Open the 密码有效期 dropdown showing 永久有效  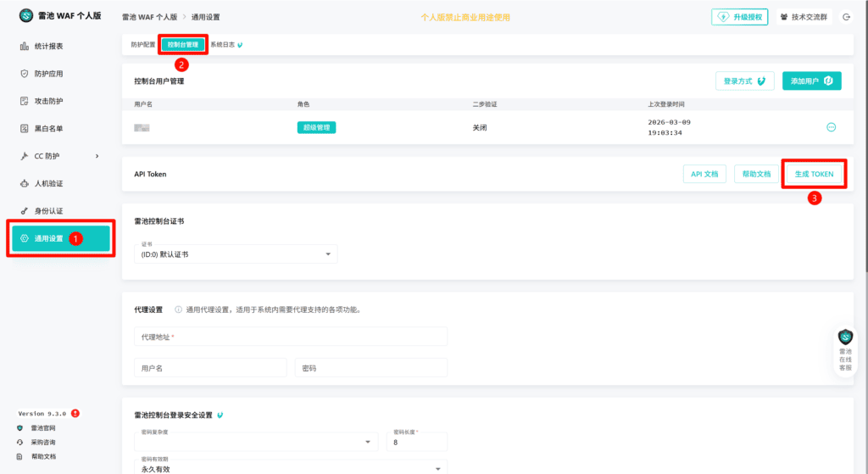291,468
